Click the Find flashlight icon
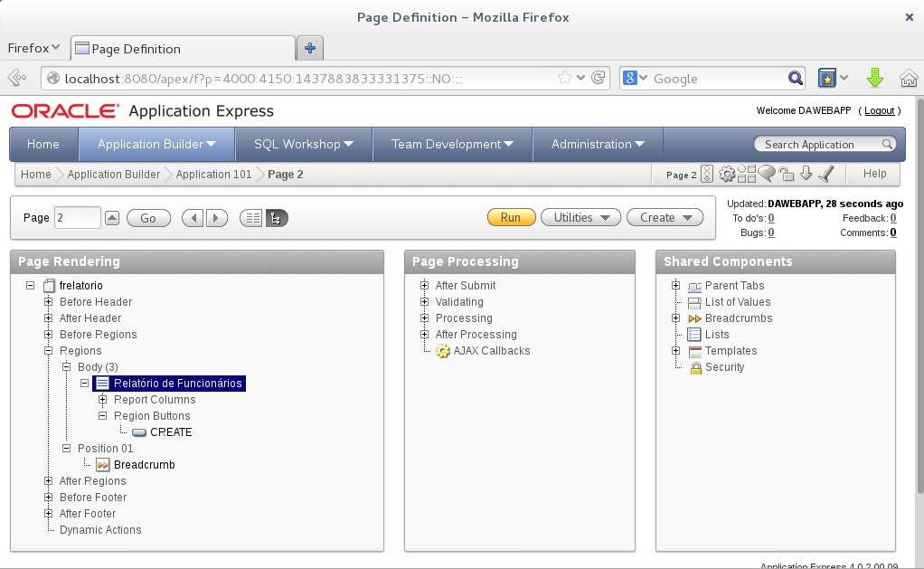Viewport: 924px width, 569px height. pyautogui.click(x=826, y=174)
